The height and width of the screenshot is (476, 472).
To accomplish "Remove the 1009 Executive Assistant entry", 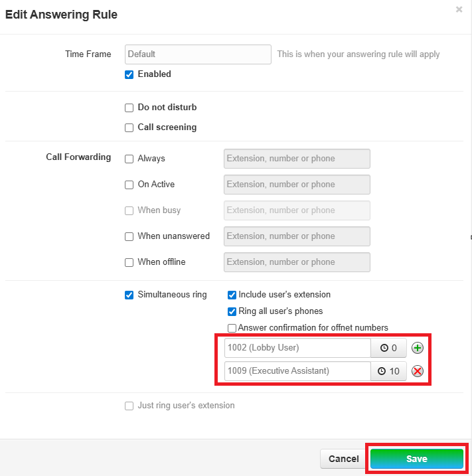I will (x=417, y=371).
